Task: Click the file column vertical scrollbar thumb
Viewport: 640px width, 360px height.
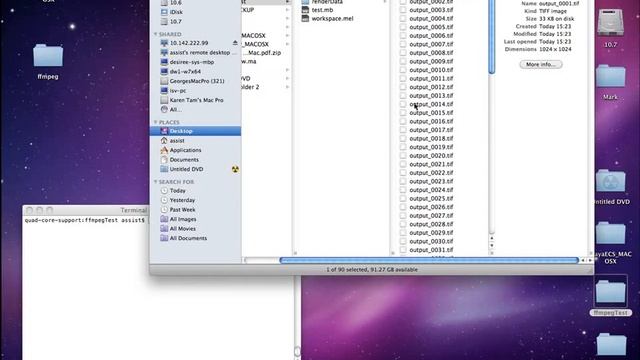Action: 491,36
